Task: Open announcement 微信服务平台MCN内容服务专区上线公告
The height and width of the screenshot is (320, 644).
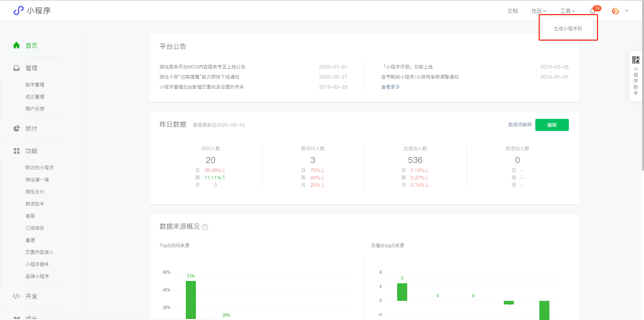Action: 202,67
